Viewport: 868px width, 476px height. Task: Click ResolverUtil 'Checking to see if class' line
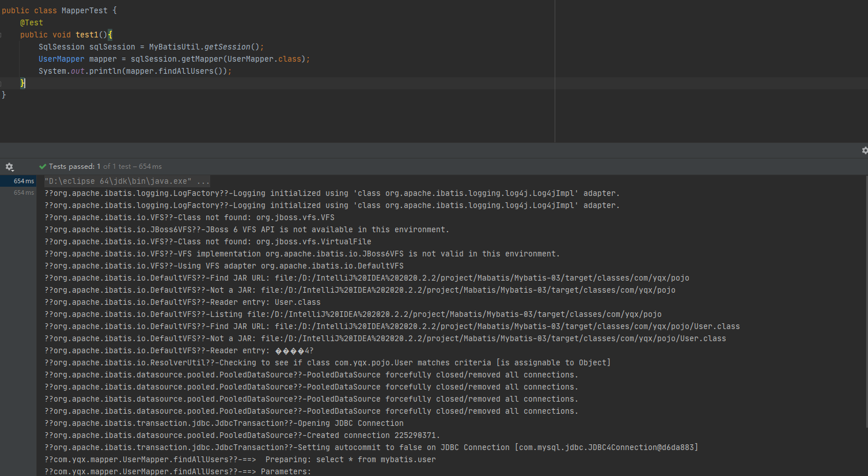328,362
